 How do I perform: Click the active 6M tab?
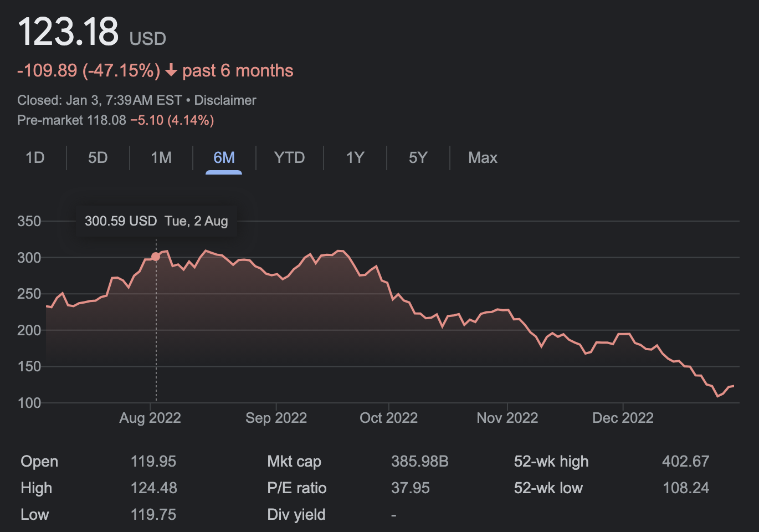(x=224, y=158)
